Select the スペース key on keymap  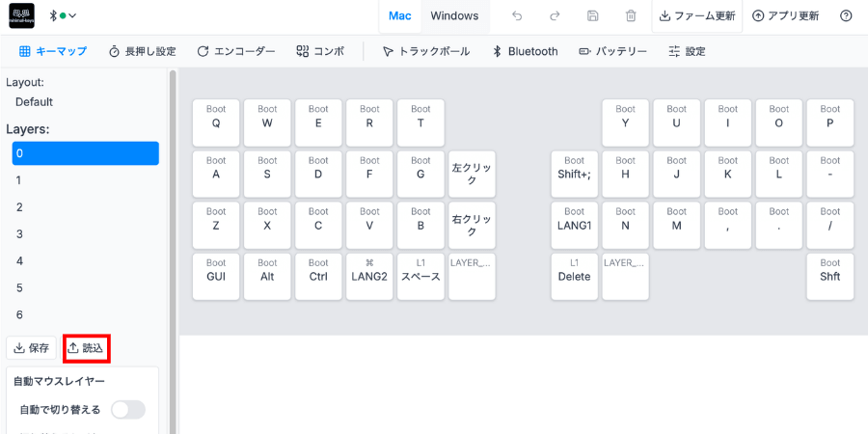[420, 277]
